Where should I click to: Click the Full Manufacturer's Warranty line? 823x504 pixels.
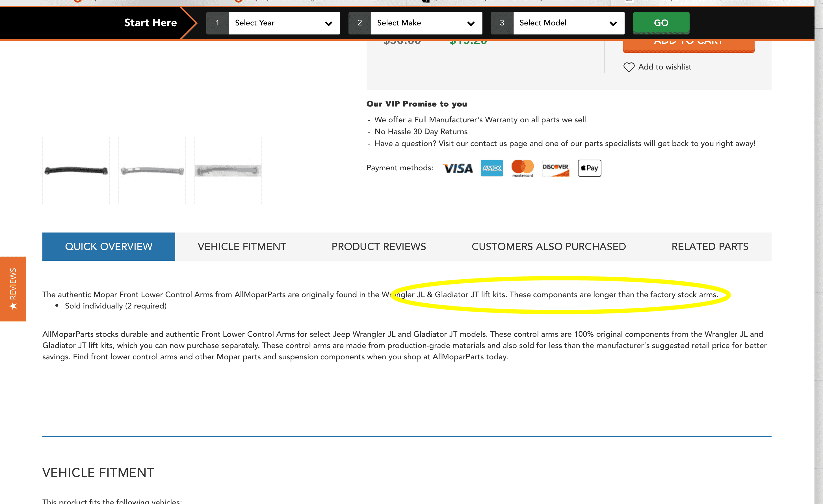pos(480,120)
